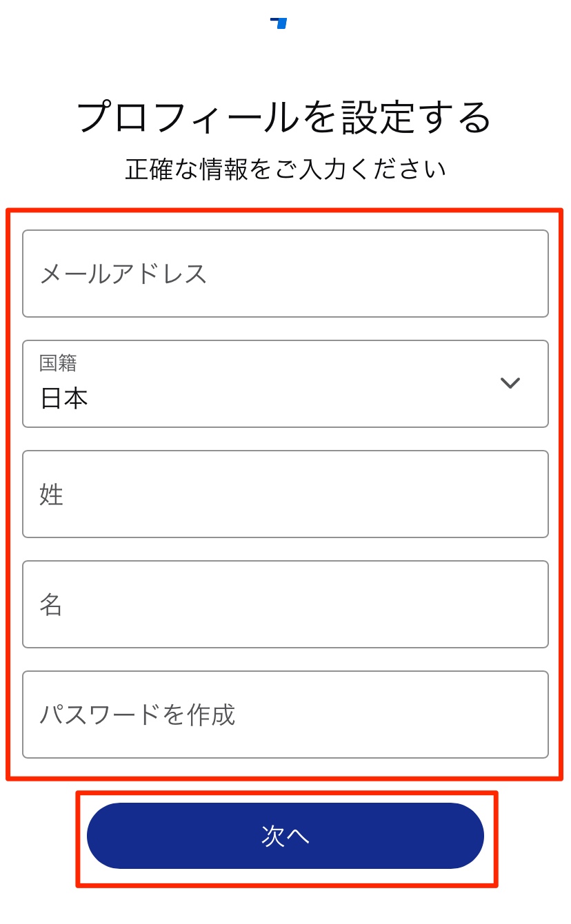Click the down chevron in 国籍 selector
The width and height of the screenshot is (571, 924).
(x=510, y=383)
